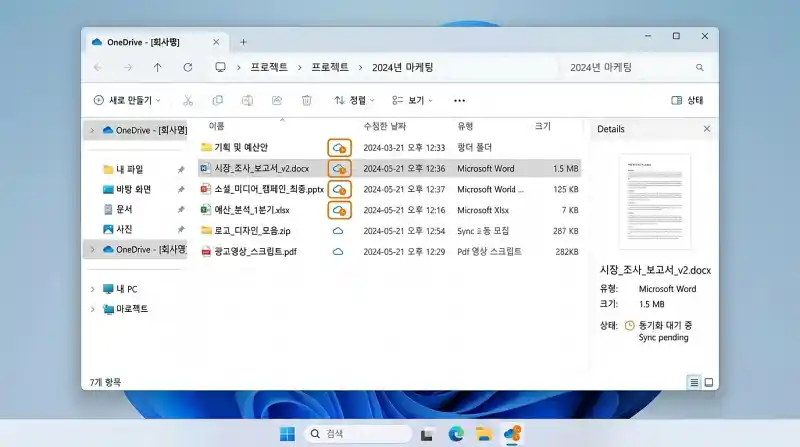Open Windows Start button
Viewport: 800px width, 447px height.
287,434
